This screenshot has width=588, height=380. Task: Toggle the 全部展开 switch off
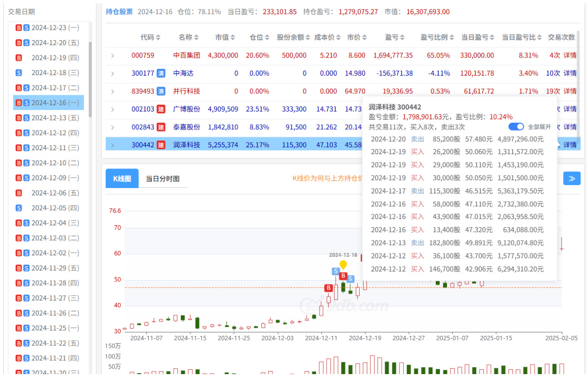516,127
